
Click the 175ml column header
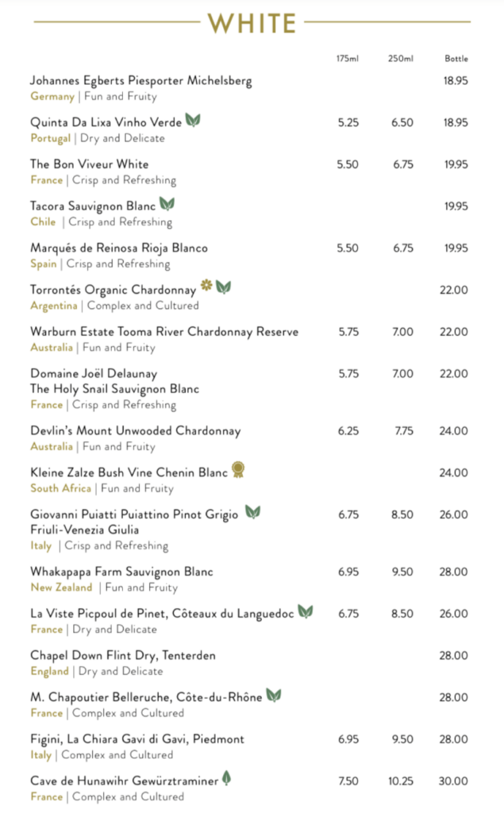348,59
